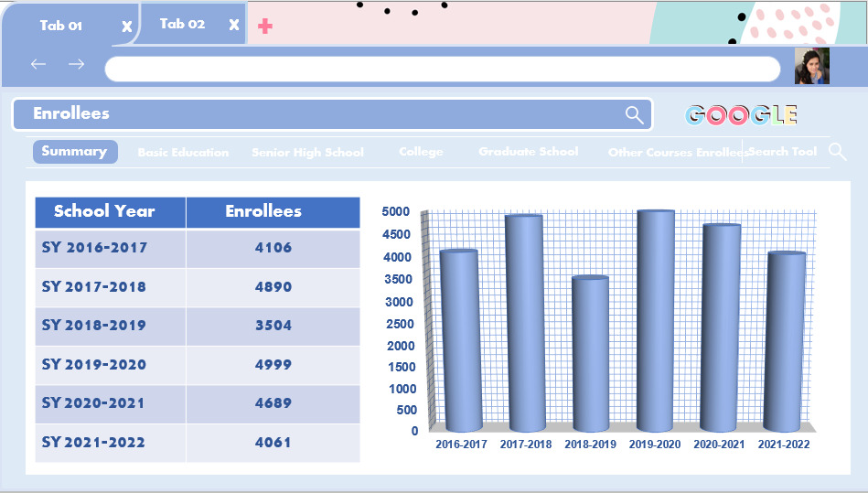This screenshot has width=868, height=493.
Task: Open the Basic Education tab
Action: (x=183, y=152)
